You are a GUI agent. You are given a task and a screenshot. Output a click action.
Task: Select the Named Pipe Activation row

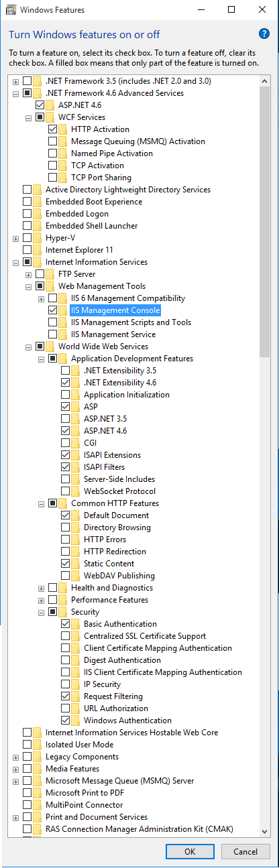click(111, 153)
